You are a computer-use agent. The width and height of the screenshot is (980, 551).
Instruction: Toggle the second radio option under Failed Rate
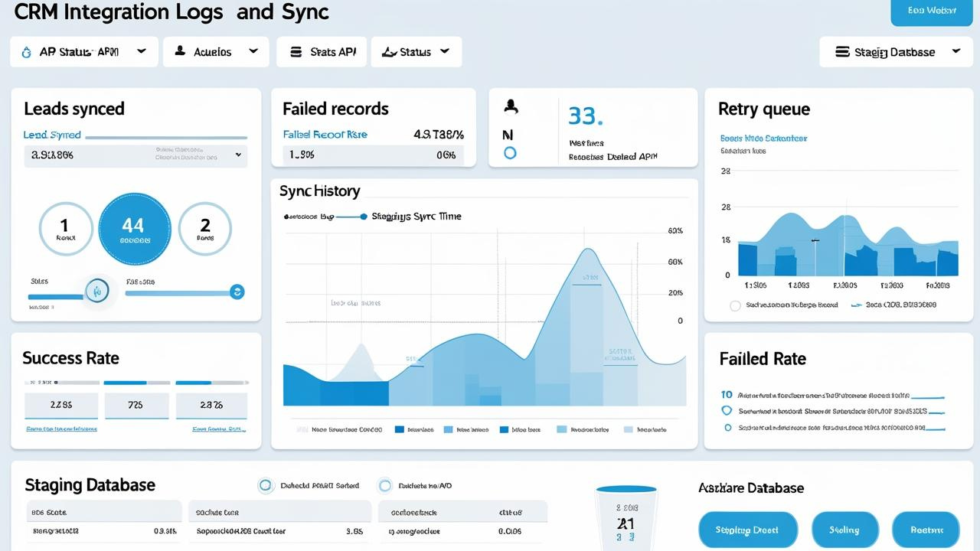pyautogui.click(x=727, y=411)
